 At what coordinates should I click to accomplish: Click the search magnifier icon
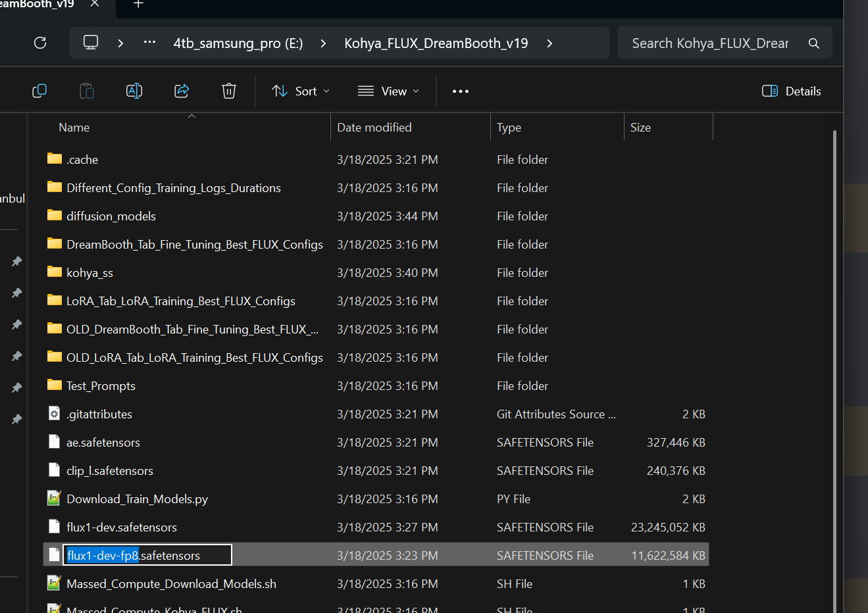(x=814, y=43)
